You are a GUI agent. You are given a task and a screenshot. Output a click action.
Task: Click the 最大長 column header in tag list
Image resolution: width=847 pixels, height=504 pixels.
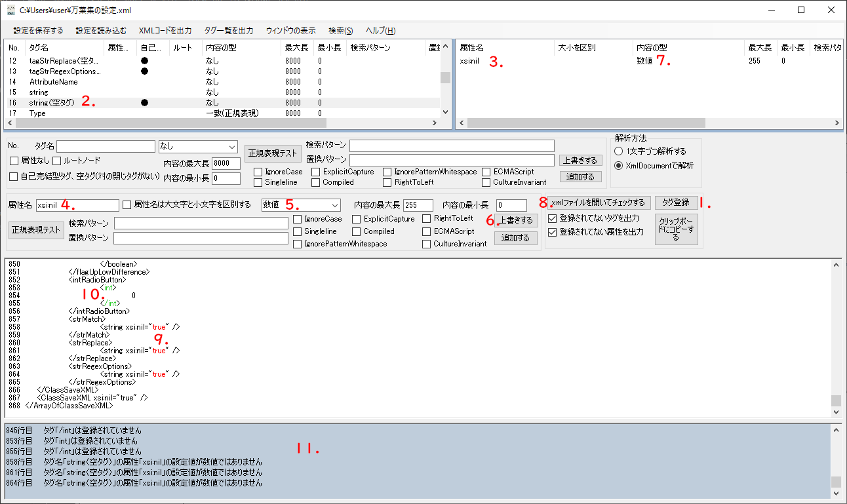292,48
